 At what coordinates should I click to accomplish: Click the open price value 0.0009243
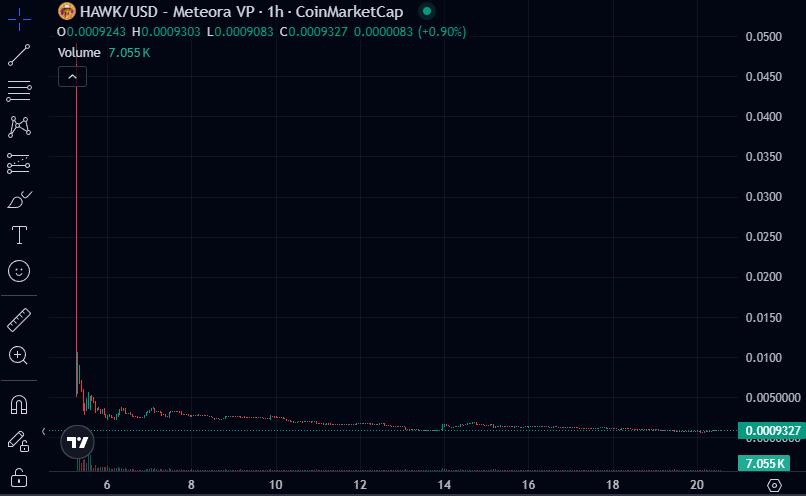[x=96, y=32]
